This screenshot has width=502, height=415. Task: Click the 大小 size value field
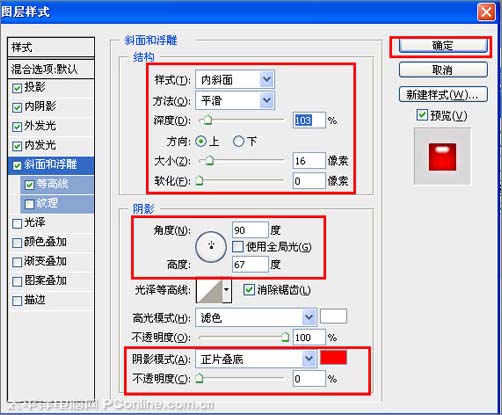(309, 161)
